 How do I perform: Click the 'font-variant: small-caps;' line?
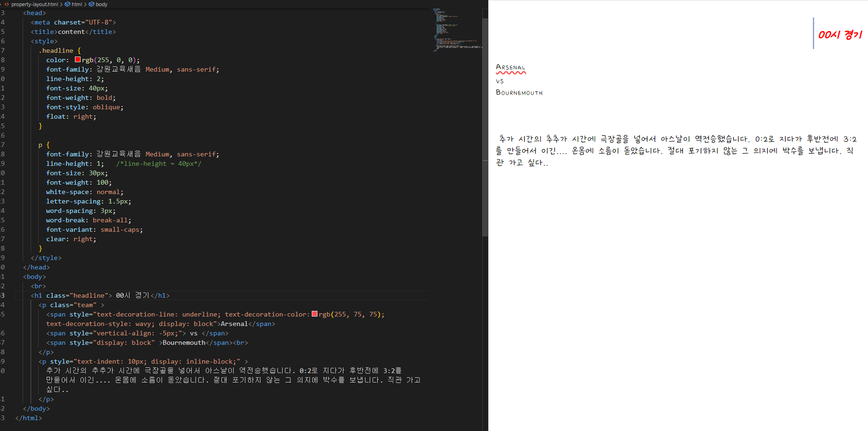point(95,229)
